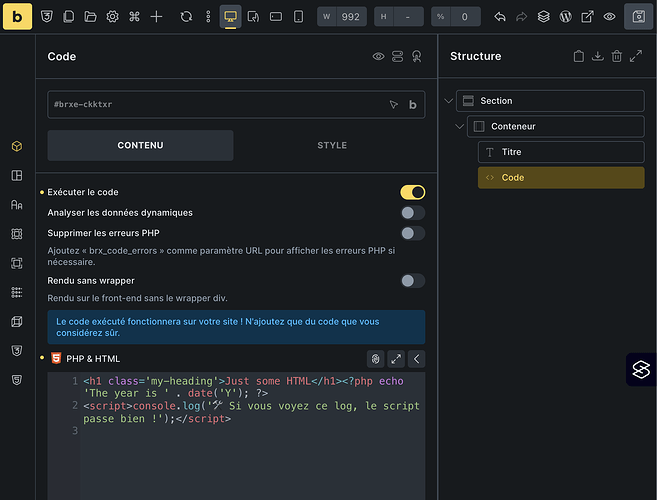Collapse the Conteneur tree chevron
This screenshot has height=500, width=657.
pos(459,127)
